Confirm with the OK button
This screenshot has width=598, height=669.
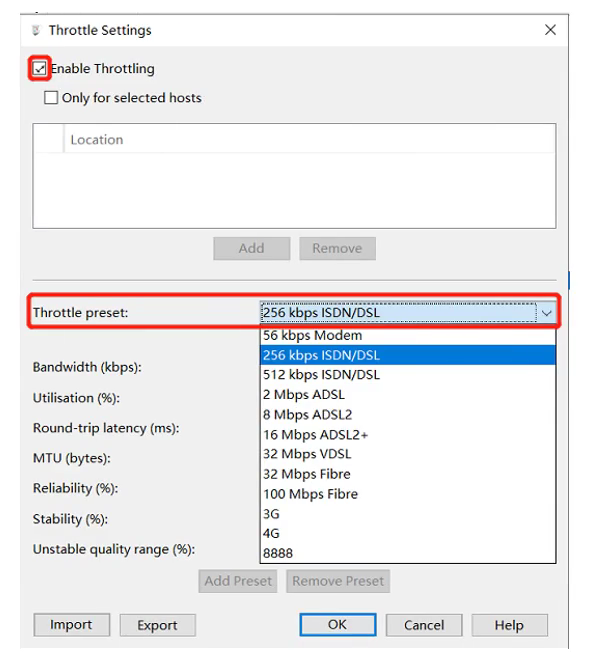337,625
